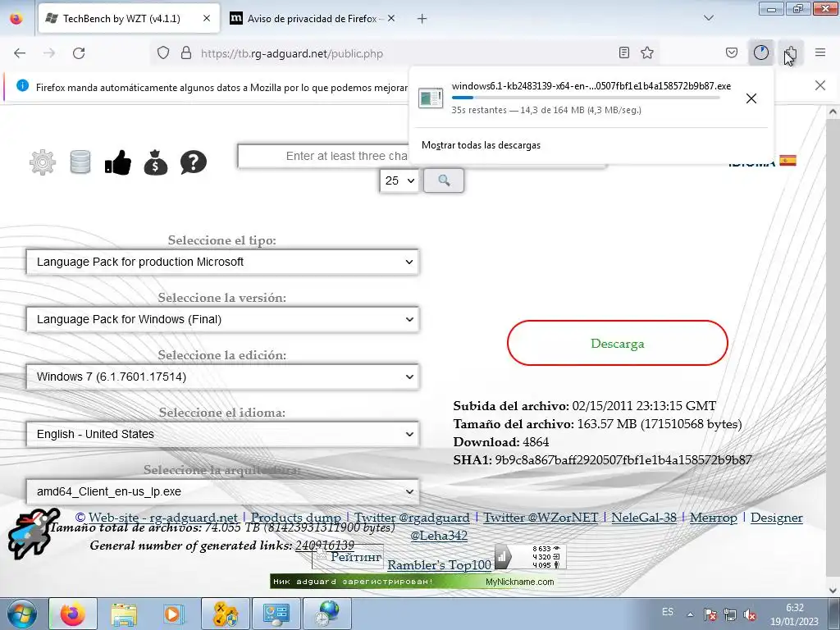840x630 pixels.
Task: Open the NeleGal-38 link
Action: pos(644,518)
